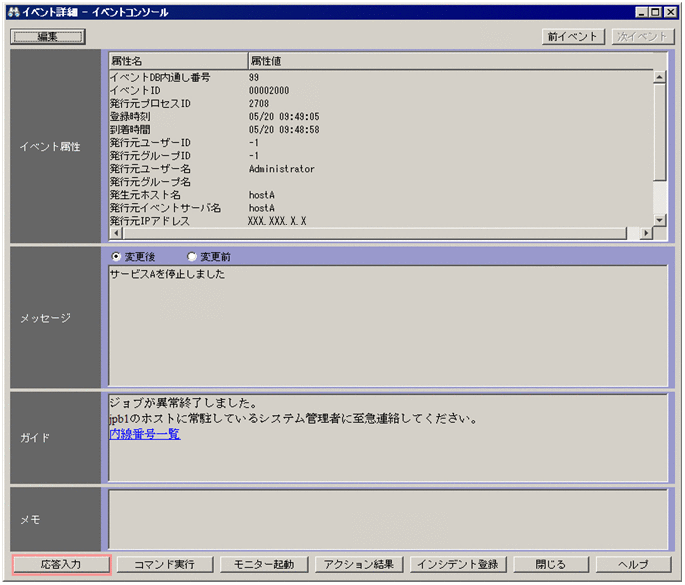Click attribute list scroll up arrow
This screenshot has width=685, height=585.
pos(659,77)
